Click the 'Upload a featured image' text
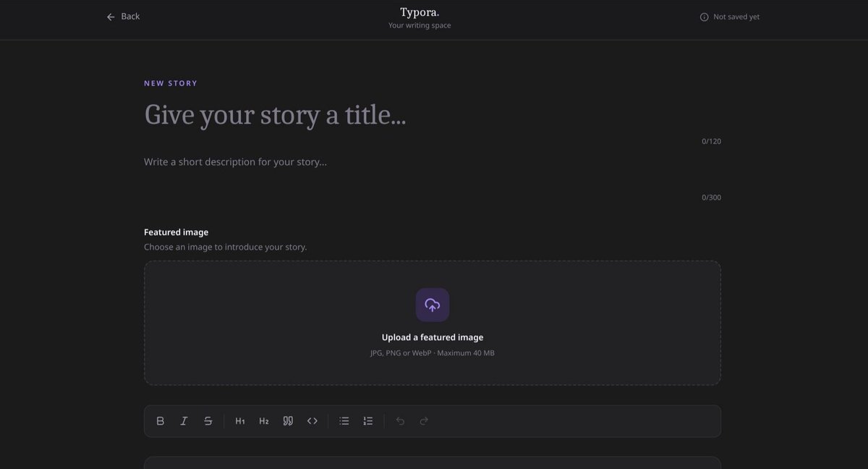Viewport: 868px width, 469px height. (x=433, y=337)
